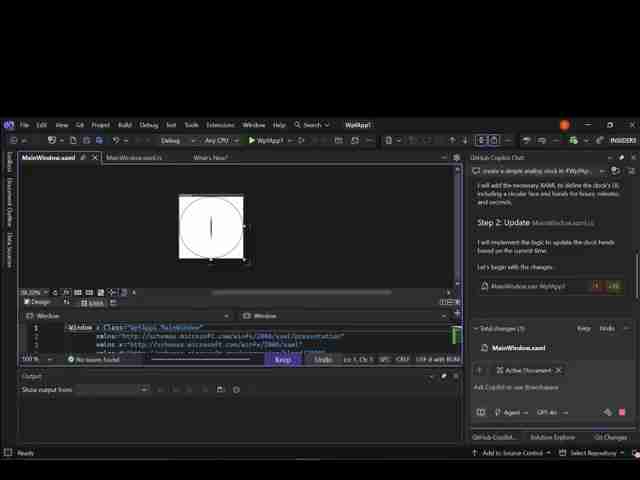Open the Git menu
Screen dimensions: 640x480
click(80, 125)
